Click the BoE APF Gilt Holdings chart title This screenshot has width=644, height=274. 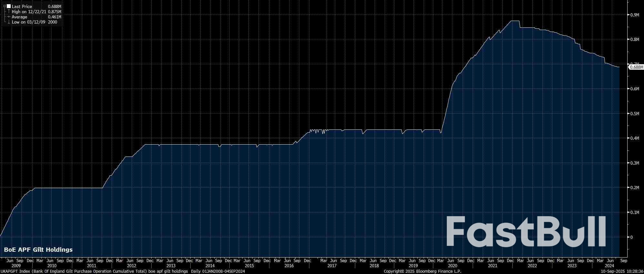point(38,249)
